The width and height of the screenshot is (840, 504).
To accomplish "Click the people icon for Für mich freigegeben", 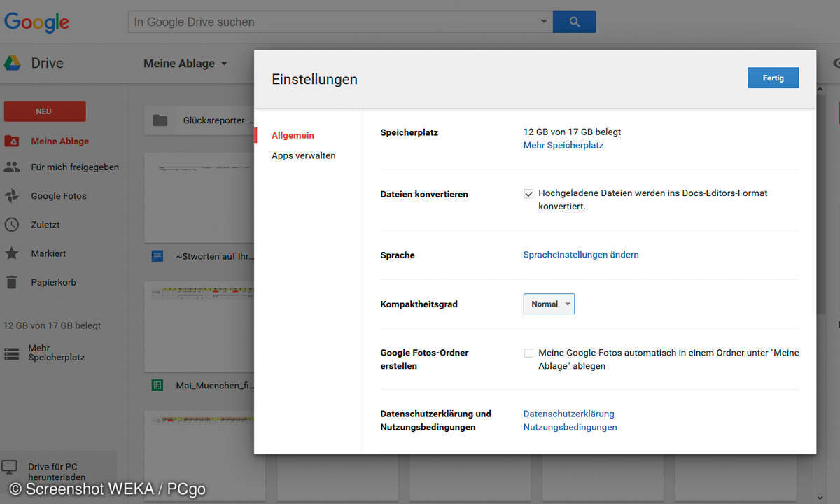I will (12, 167).
